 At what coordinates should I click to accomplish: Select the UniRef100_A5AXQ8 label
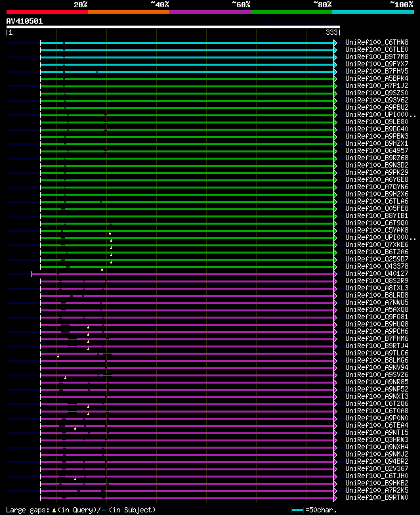point(377,310)
